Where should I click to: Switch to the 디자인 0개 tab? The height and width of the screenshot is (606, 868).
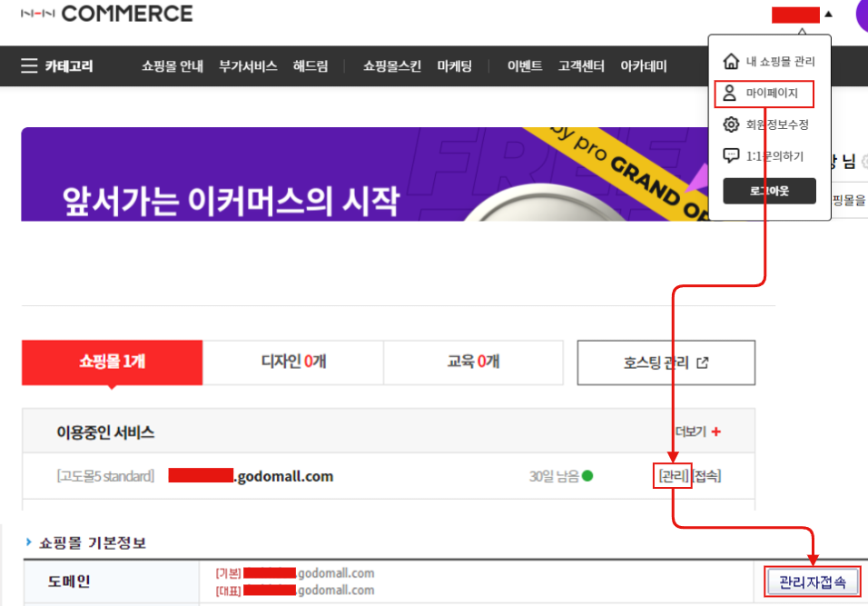click(x=293, y=363)
